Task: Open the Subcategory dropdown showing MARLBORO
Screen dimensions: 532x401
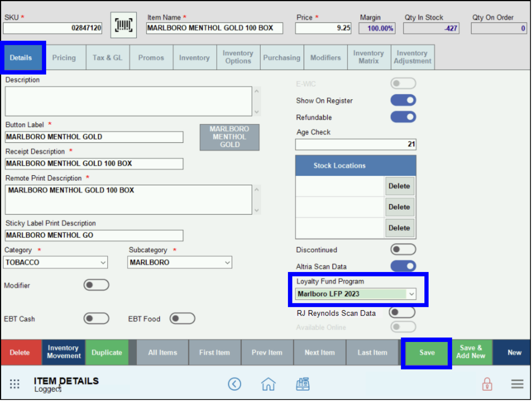Action: click(180, 263)
